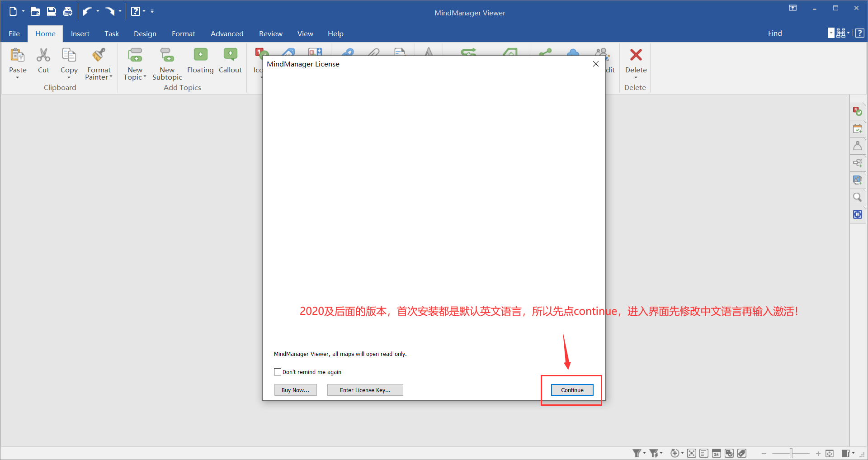Expand the New Topic dropdown arrow
Screen dimensions: 868x460
145,77
